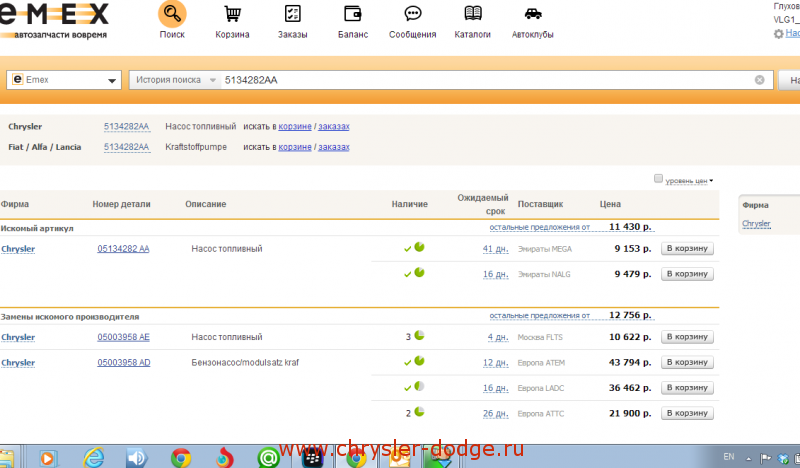Expand the История поиска dropdown

[176, 80]
